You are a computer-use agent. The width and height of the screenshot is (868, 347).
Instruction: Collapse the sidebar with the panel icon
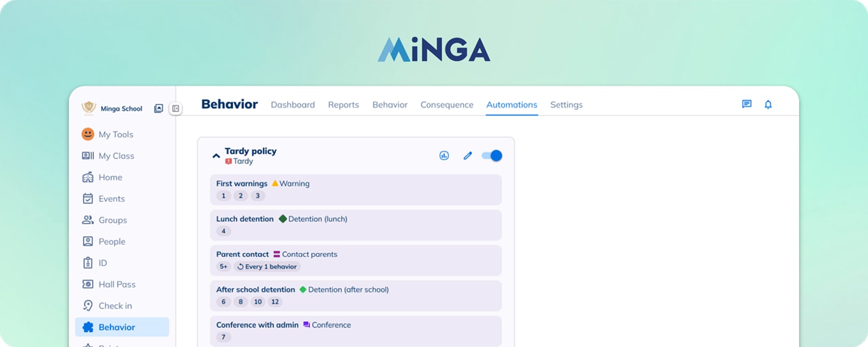[x=175, y=108]
